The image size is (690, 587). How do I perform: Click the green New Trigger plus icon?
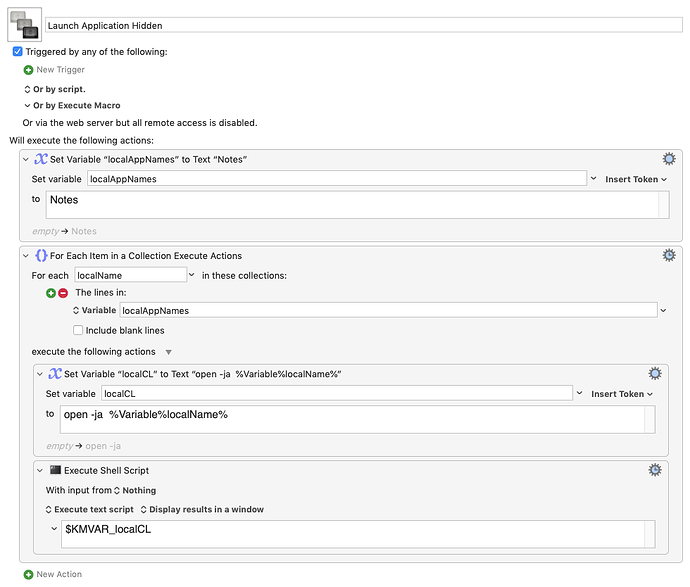28,70
